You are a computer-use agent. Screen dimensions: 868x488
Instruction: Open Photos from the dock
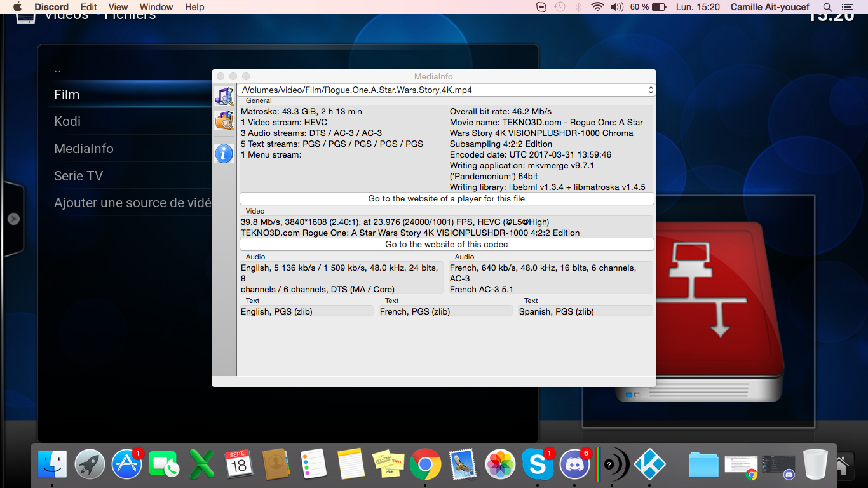500,464
